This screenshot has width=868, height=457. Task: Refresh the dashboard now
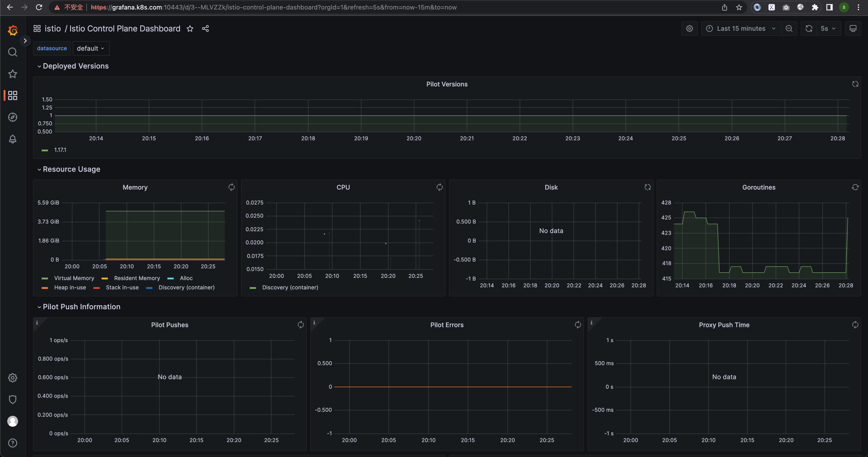click(x=809, y=29)
